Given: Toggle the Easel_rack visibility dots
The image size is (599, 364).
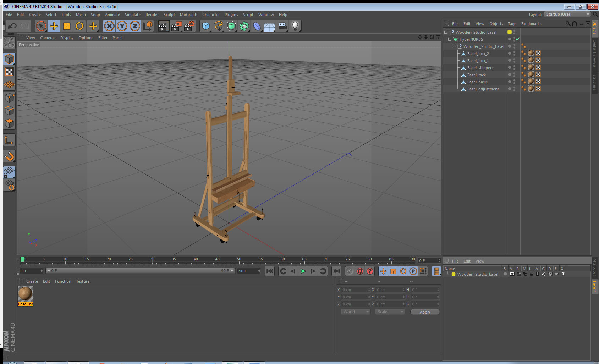Looking at the screenshot, I should tap(514, 75).
